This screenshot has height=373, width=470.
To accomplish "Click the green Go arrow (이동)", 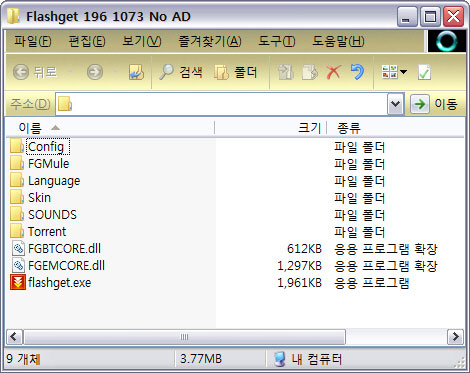I will 419,104.
